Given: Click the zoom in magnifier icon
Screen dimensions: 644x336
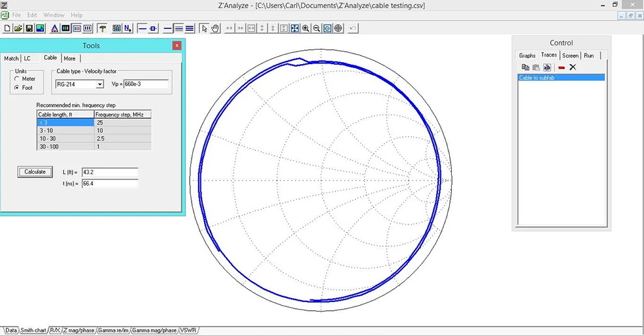Looking at the screenshot, I should 306,28.
